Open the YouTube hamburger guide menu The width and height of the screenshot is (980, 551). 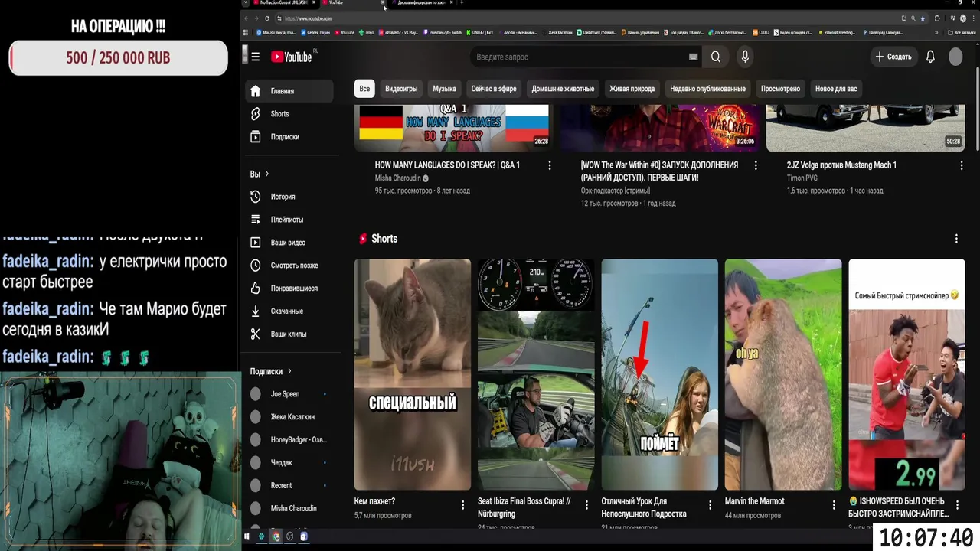coord(256,57)
